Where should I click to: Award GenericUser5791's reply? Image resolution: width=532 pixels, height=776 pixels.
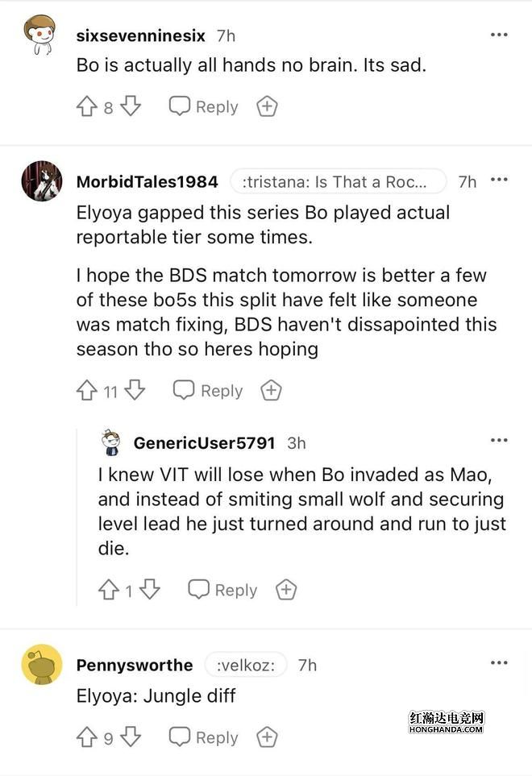[286, 591]
